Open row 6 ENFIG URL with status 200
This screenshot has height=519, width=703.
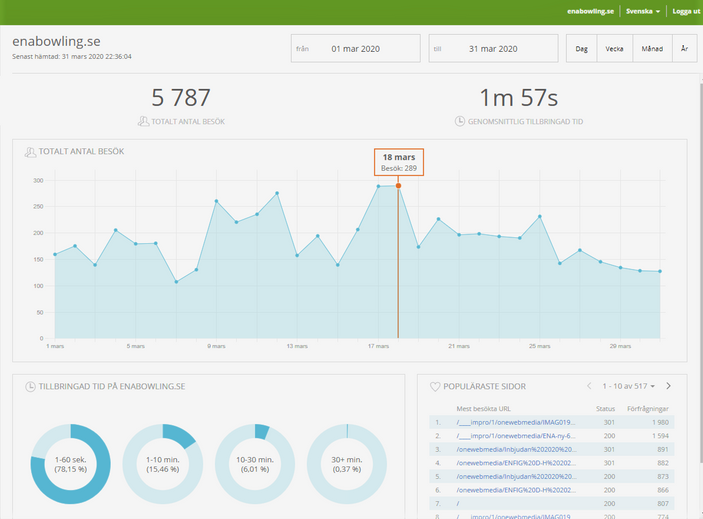pos(516,490)
